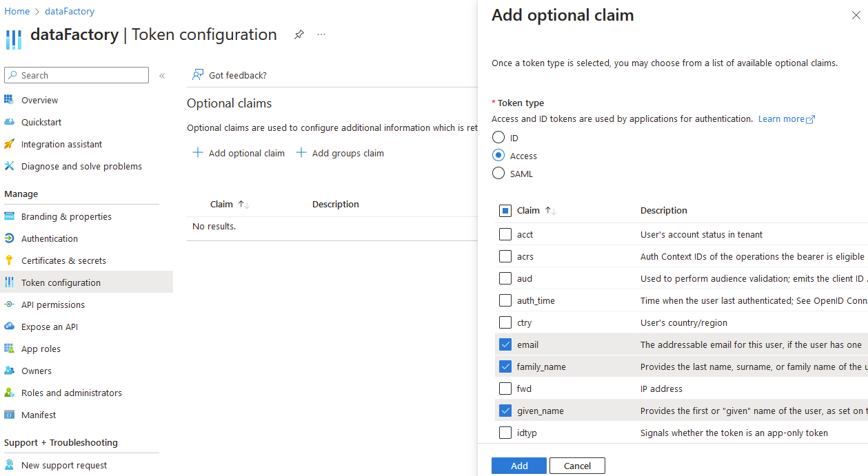This screenshot has width=868, height=476.
Task: Collapse the sidebar using the double chevron
Action: click(162, 76)
